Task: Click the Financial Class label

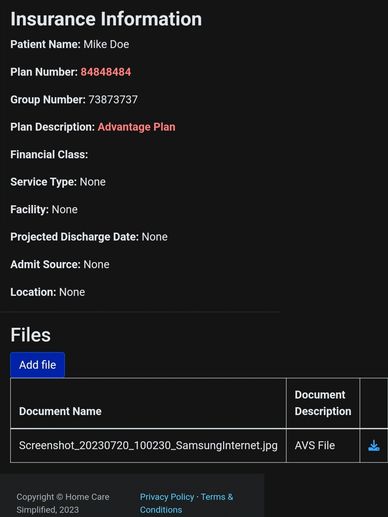Action: coord(49,155)
